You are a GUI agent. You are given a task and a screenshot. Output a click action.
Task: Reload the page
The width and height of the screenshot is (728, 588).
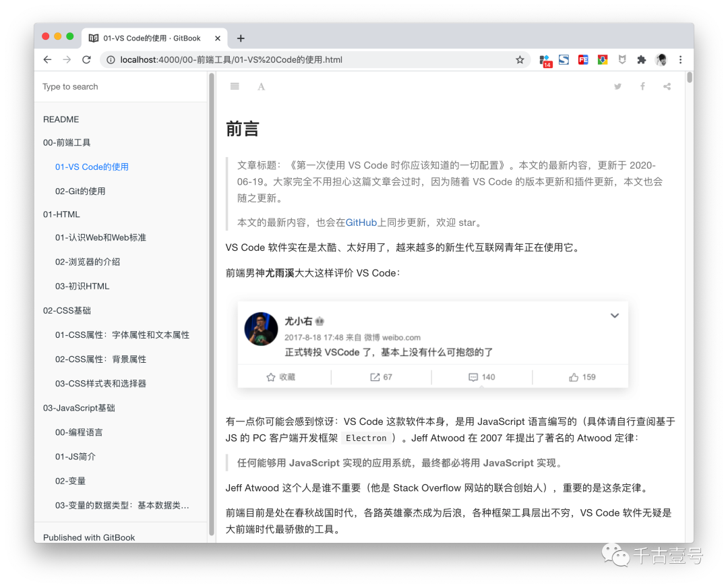(86, 59)
